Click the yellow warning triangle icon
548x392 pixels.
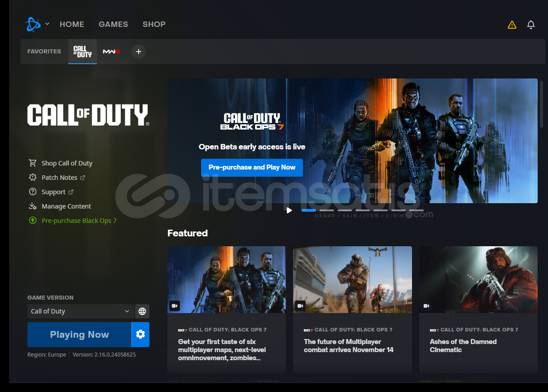(512, 25)
